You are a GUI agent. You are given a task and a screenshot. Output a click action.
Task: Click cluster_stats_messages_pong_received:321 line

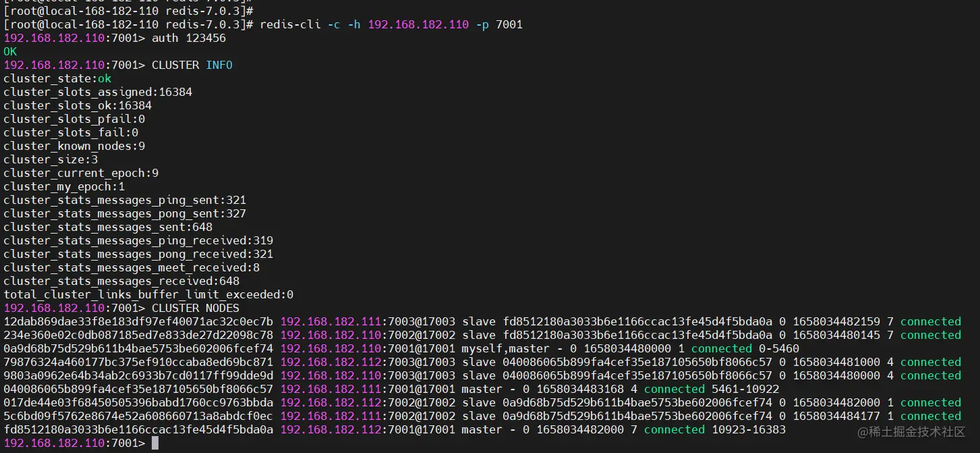pos(138,255)
